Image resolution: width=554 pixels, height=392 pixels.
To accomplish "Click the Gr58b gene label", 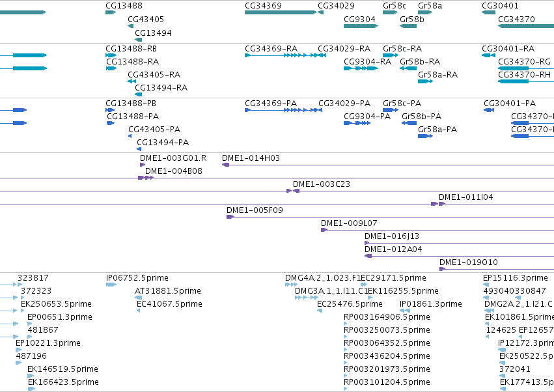I will click(412, 19).
